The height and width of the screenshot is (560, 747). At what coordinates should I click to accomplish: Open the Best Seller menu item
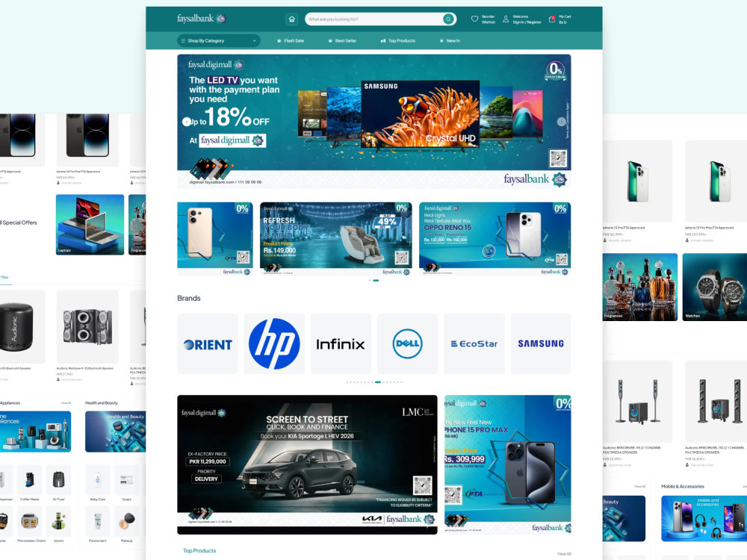pos(342,41)
